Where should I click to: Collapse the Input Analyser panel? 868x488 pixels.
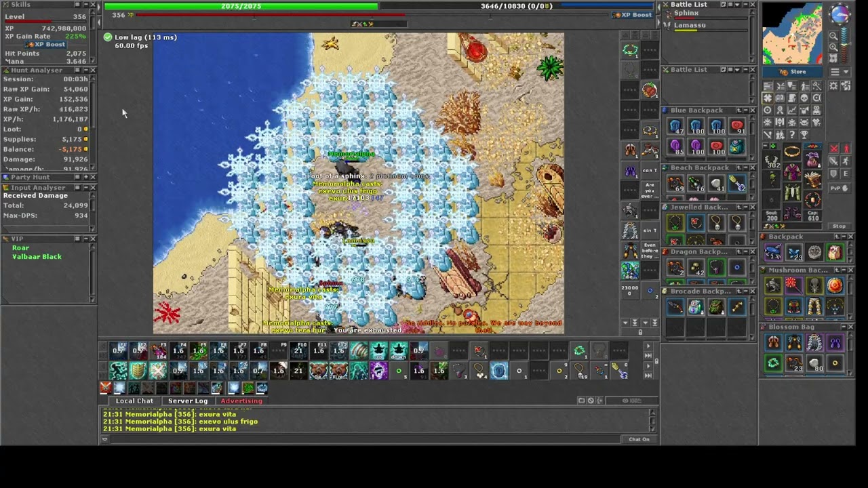86,188
